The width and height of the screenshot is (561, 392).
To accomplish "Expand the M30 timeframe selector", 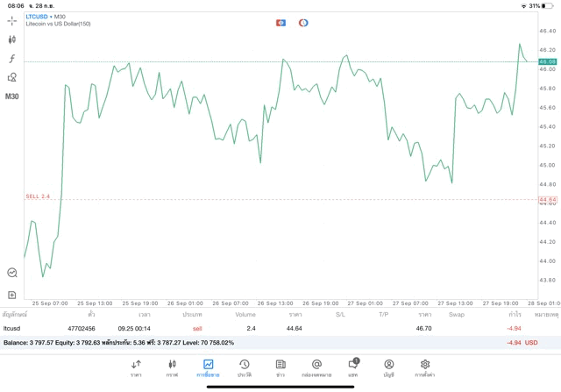I will [12, 96].
